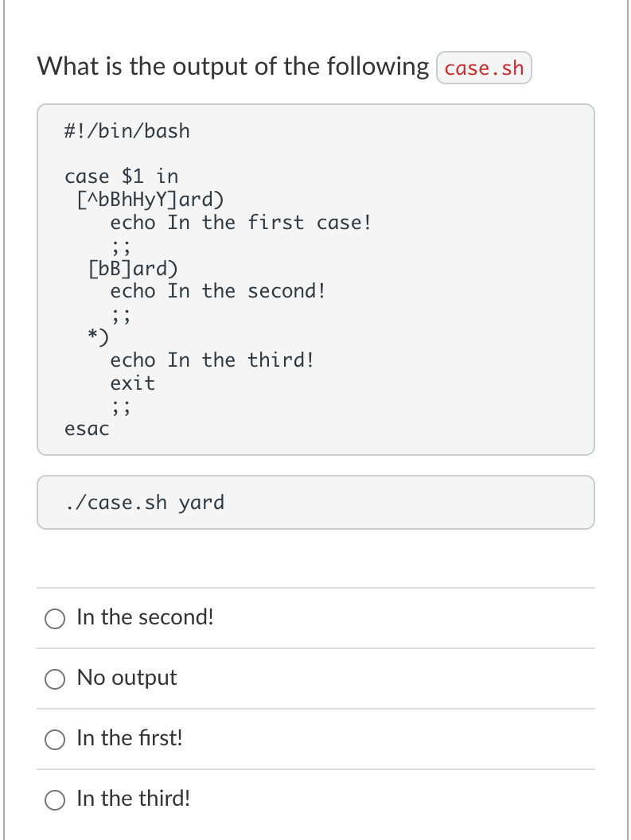Click the "No output" answer text
Screen dimensions: 631x840
[127, 678]
